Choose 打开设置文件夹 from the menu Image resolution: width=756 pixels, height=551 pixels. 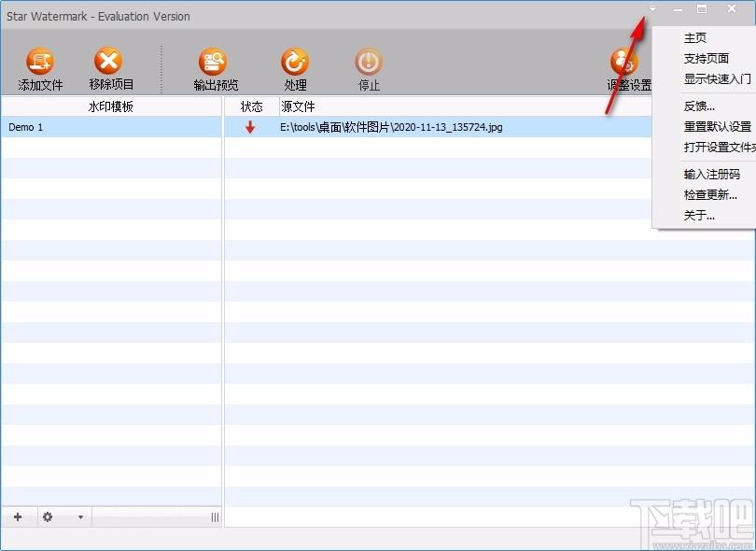720,148
